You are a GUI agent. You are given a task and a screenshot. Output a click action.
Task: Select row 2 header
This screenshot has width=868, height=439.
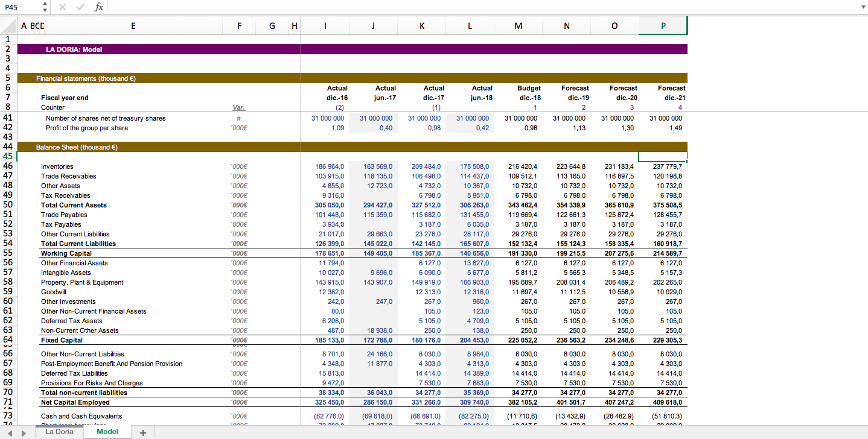pyautogui.click(x=8, y=49)
